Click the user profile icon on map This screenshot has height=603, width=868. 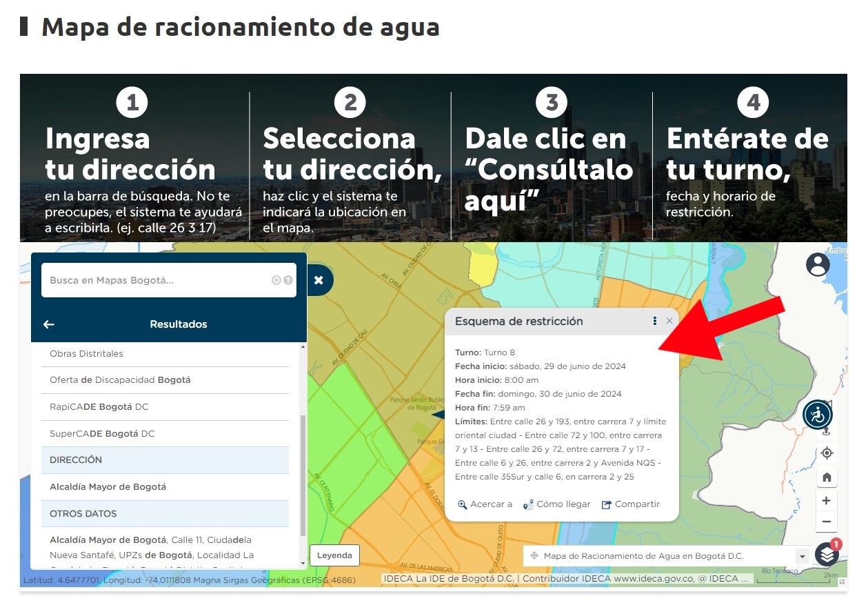tap(818, 264)
